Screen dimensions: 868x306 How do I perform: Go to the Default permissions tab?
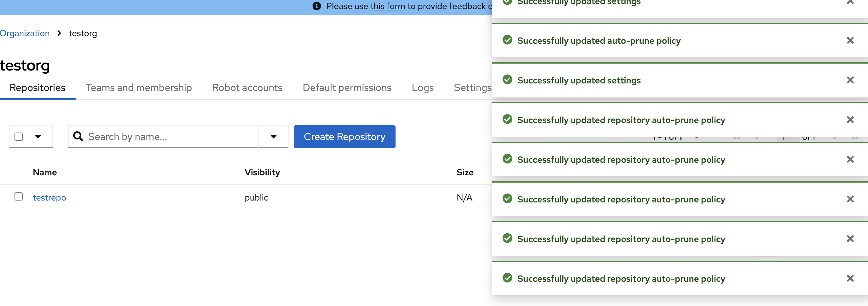click(x=347, y=88)
